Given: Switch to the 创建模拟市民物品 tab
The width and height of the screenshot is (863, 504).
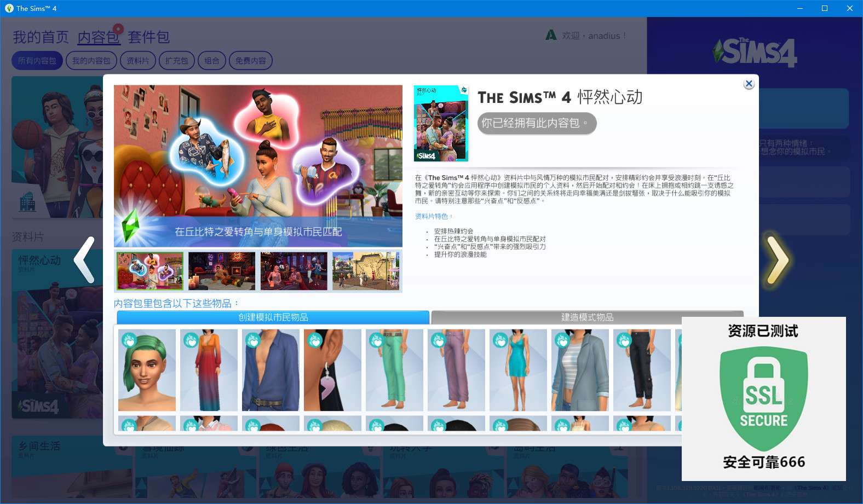Looking at the screenshot, I should point(273,317).
